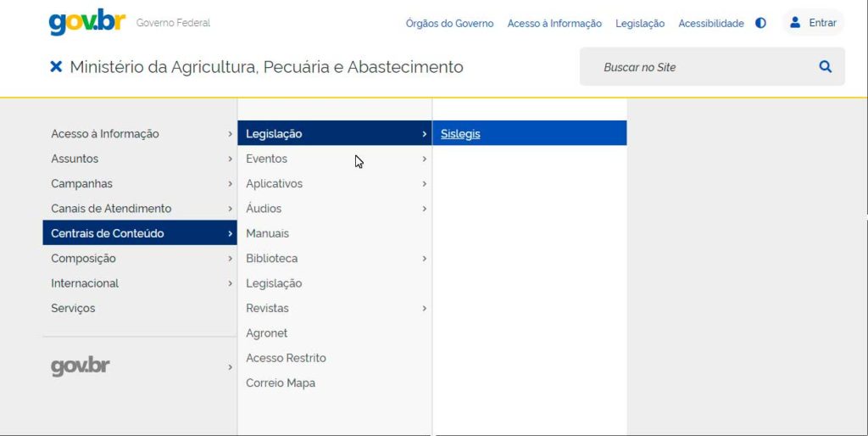Click the user profile icon beside Entrar
Image resolution: width=868 pixels, height=436 pixels.
pyautogui.click(x=795, y=23)
